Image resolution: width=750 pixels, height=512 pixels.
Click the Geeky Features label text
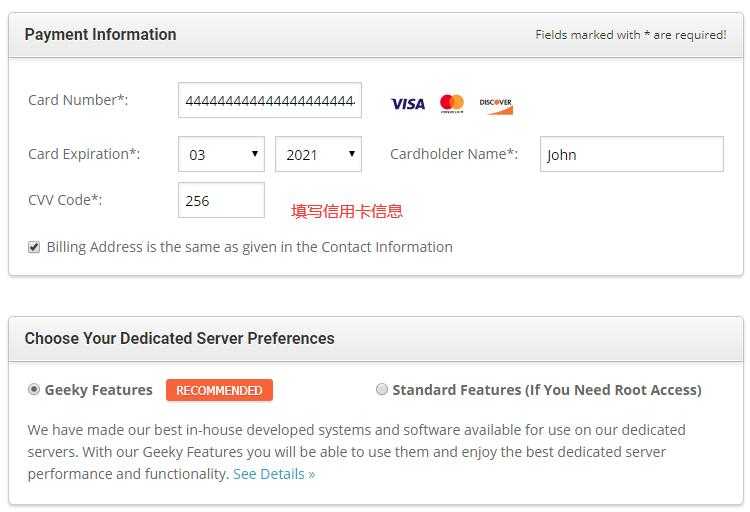coord(99,390)
